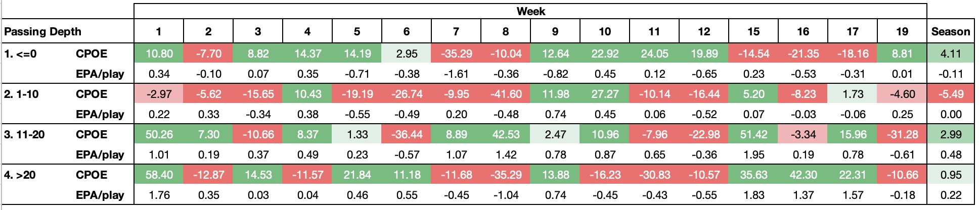Screen dimensions: 980x210
Task: Click the -41.60 CPOE cell in week 8
Action: tap(506, 94)
